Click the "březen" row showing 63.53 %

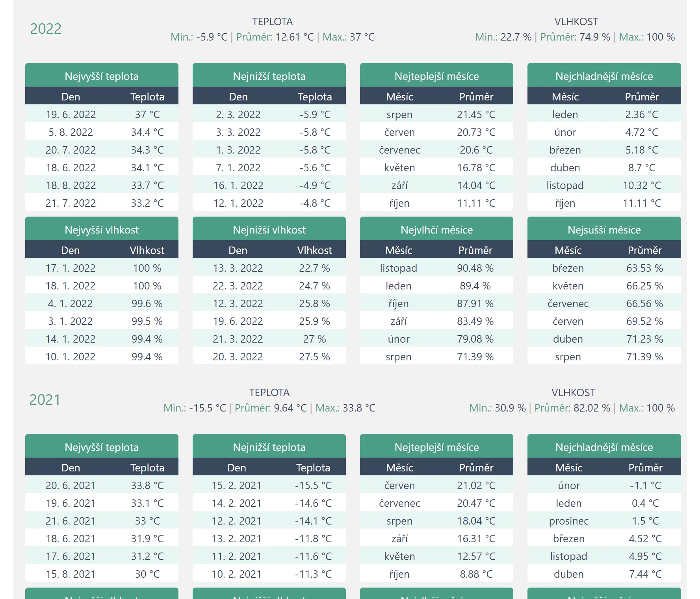coord(604,268)
